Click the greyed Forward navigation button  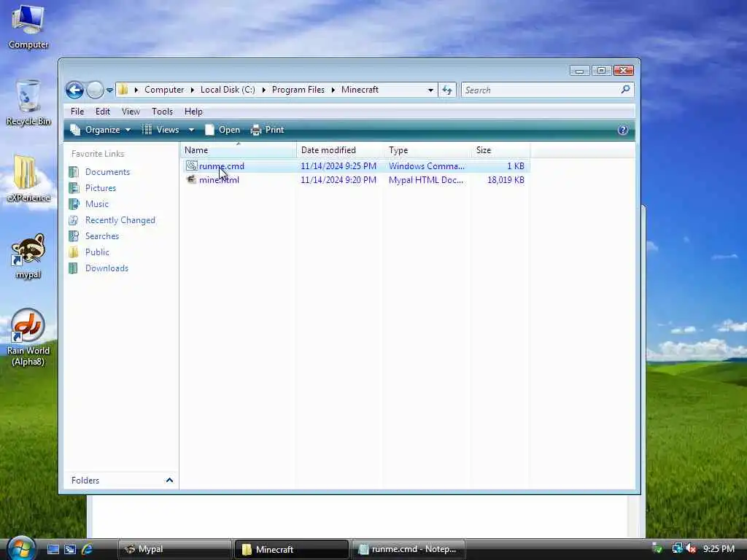point(95,90)
